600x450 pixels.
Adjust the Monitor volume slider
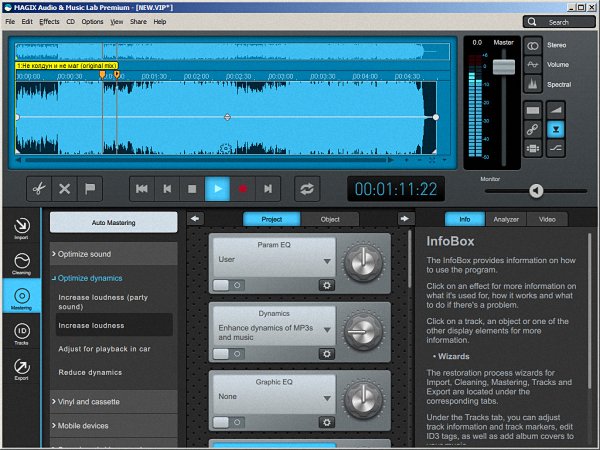(536, 191)
